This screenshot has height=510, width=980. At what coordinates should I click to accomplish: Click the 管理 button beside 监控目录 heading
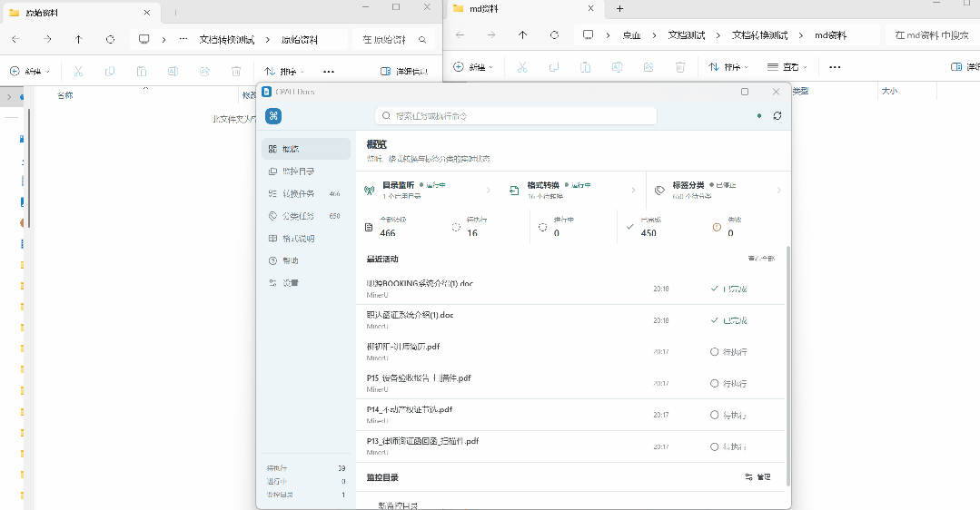coord(758,477)
